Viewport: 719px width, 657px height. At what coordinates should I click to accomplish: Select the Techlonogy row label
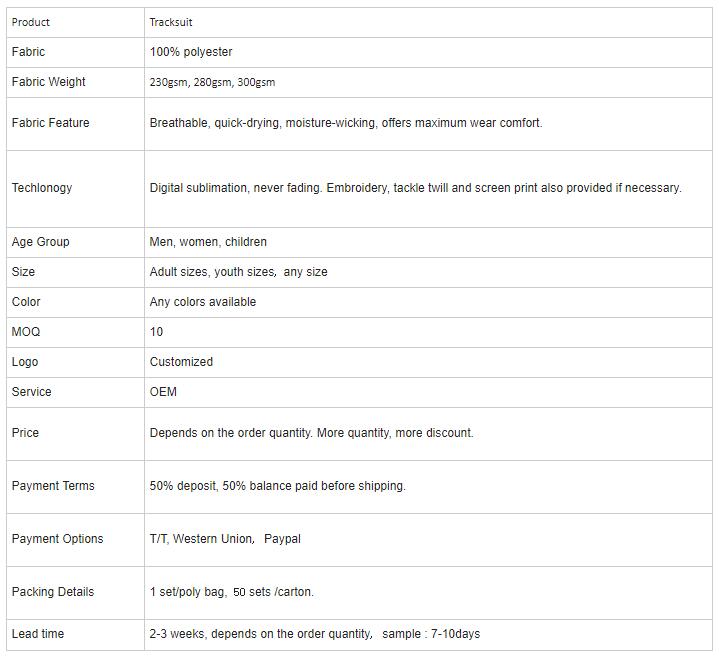point(42,188)
